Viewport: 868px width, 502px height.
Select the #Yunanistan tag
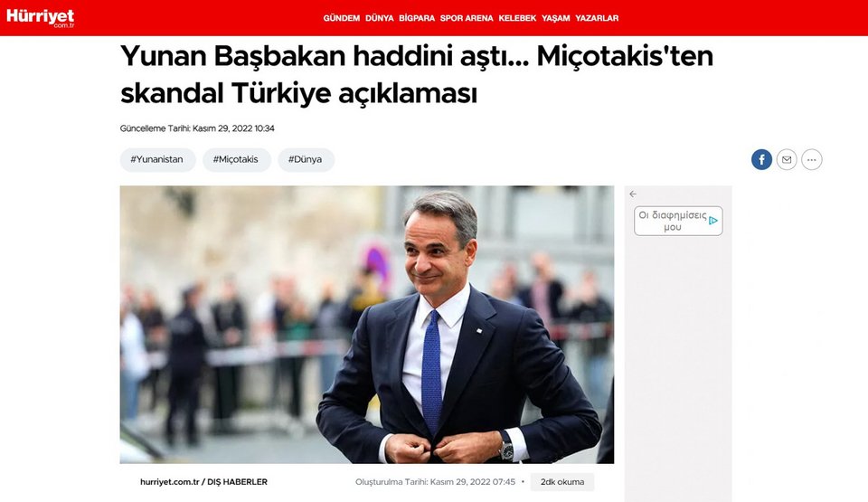pyautogui.click(x=157, y=159)
